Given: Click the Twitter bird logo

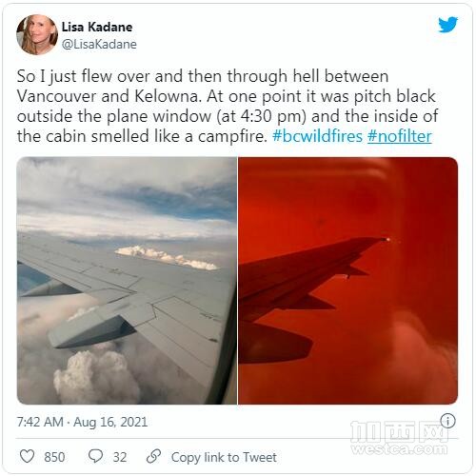Looking at the screenshot, I should click(448, 25).
